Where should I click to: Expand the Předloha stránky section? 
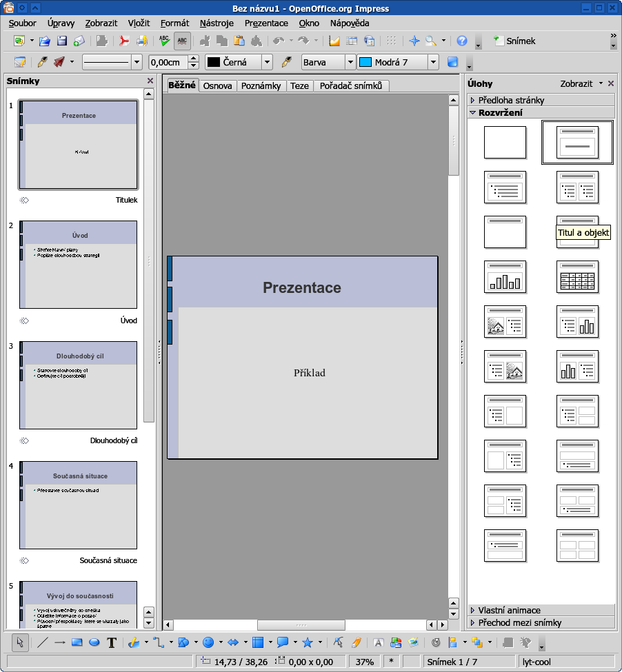(x=511, y=100)
